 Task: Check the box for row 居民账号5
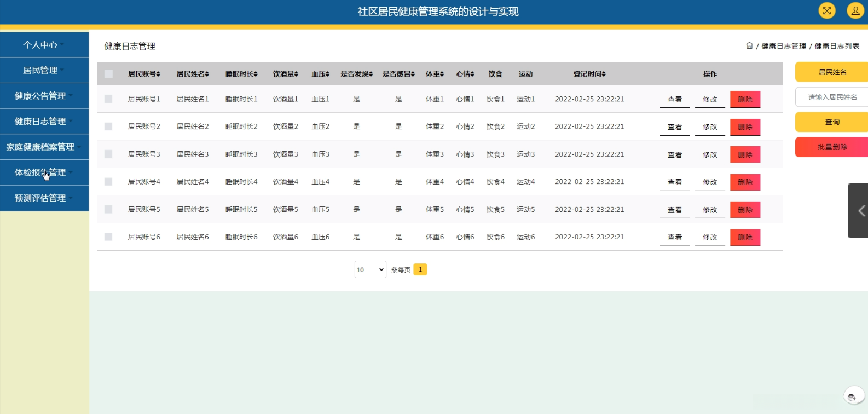[108, 209]
